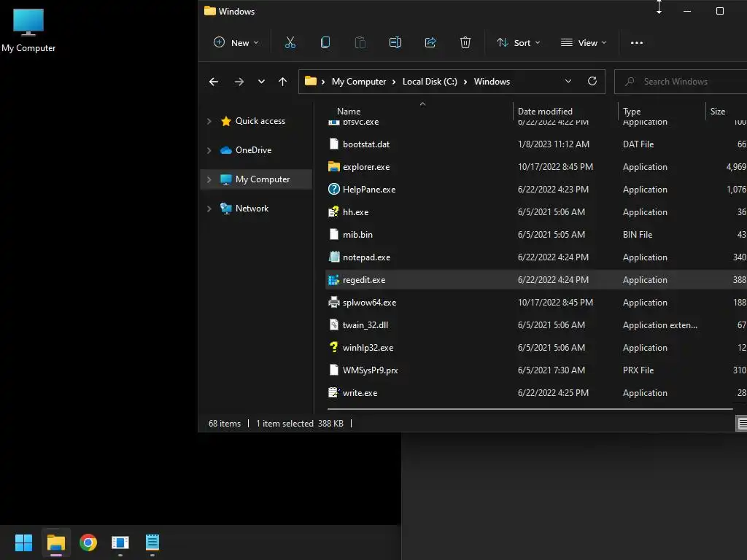Click the Media Player taskbar icon
747x560 pixels.
click(120, 542)
